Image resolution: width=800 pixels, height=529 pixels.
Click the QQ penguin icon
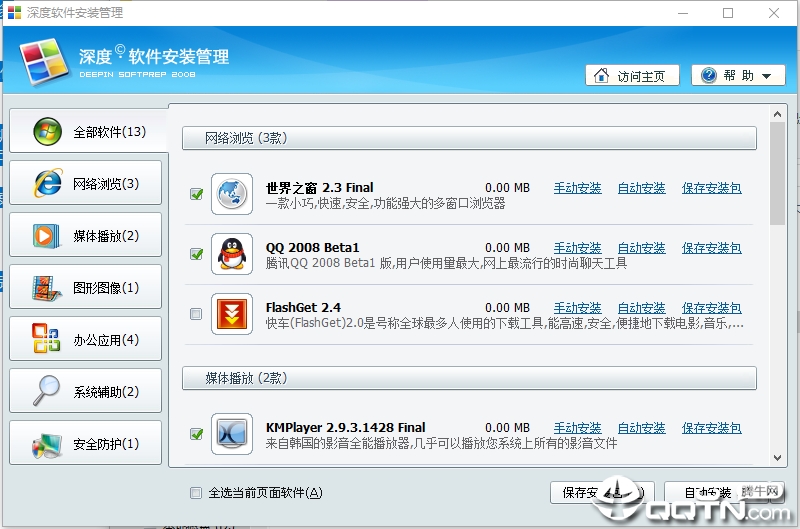pyautogui.click(x=232, y=254)
